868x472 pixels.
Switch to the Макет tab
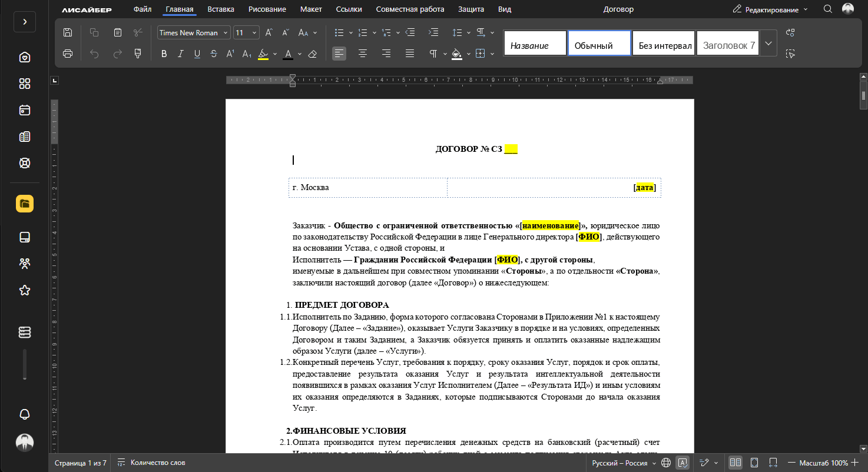pyautogui.click(x=311, y=9)
